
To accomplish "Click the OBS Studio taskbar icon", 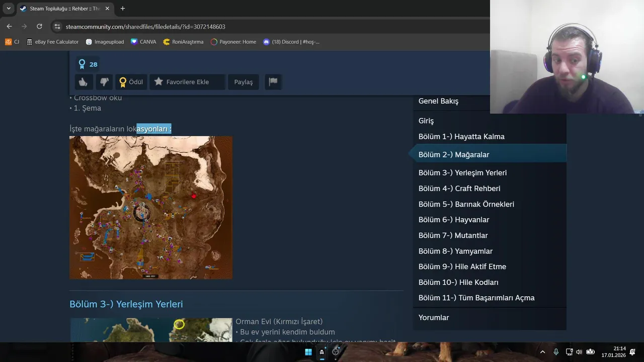I will (336, 352).
